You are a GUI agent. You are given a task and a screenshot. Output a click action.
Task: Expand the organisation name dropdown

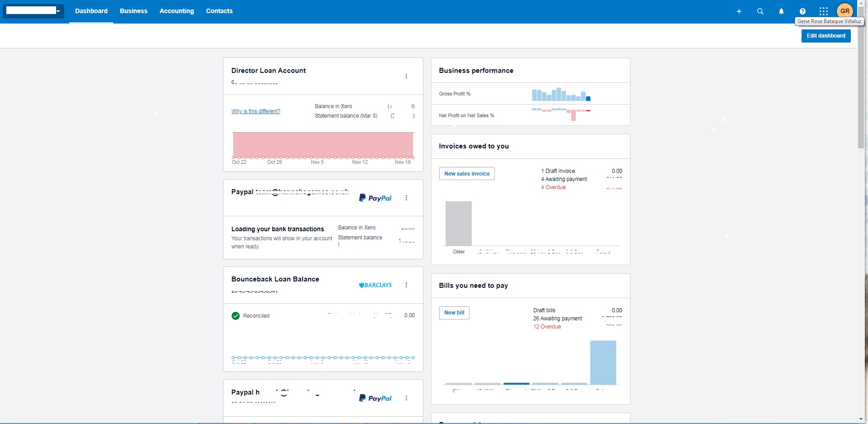[33, 11]
